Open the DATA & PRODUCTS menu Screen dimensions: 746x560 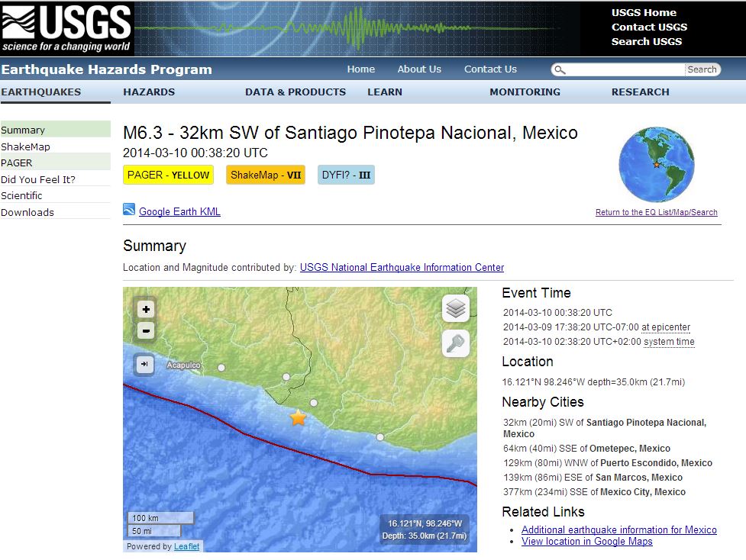click(x=295, y=92)
